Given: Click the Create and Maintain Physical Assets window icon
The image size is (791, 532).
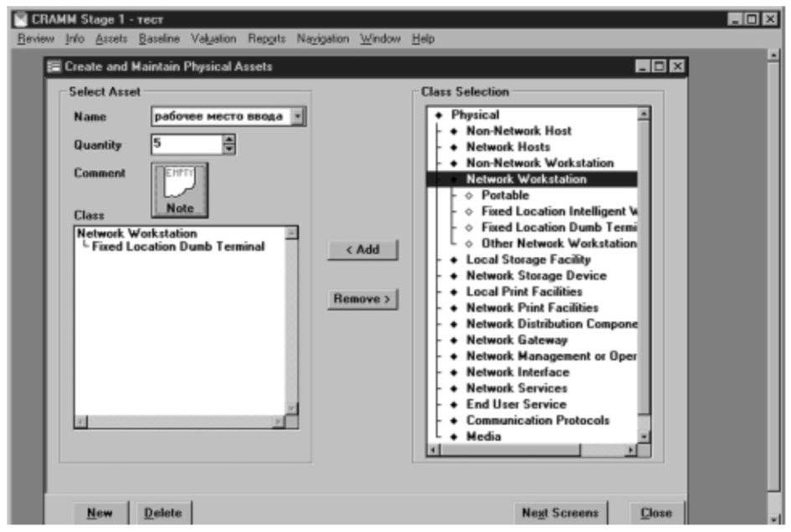Looking at the screenshot, I should coord(53,67).
